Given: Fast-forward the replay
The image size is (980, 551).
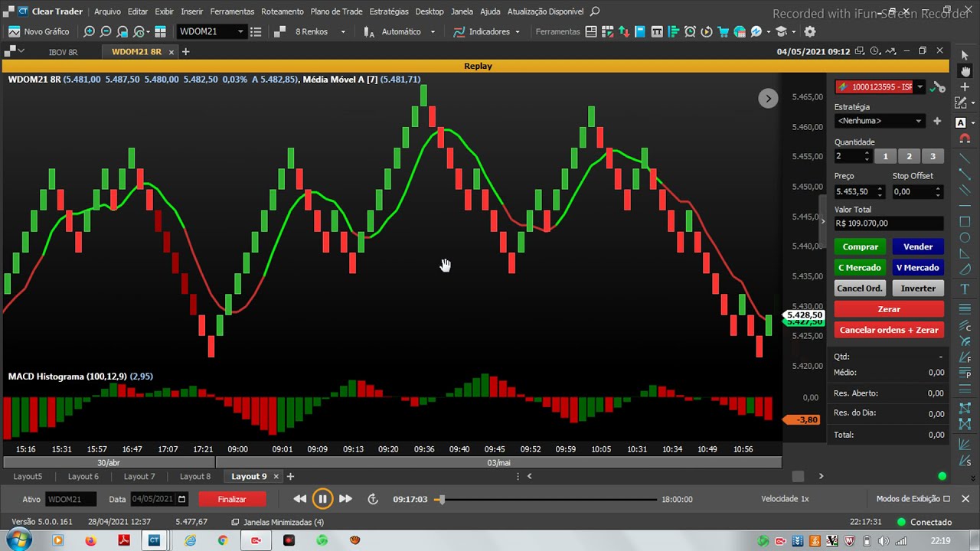Looking at the screenshot, I should [x=345, y=499].
